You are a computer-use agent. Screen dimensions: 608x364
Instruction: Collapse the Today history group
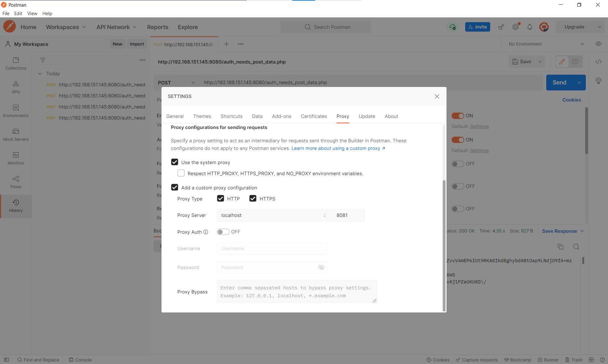pos(40,74)
